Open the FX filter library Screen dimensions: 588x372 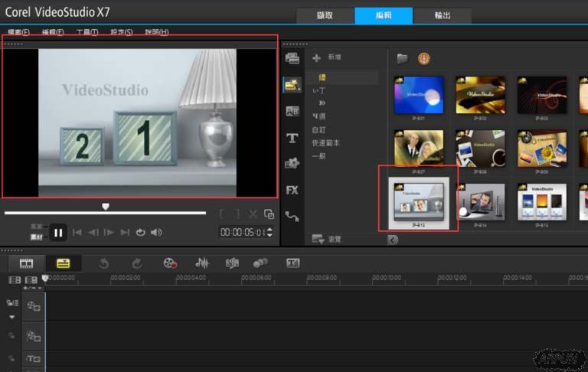pyautogui.click(x=292, y=190)
